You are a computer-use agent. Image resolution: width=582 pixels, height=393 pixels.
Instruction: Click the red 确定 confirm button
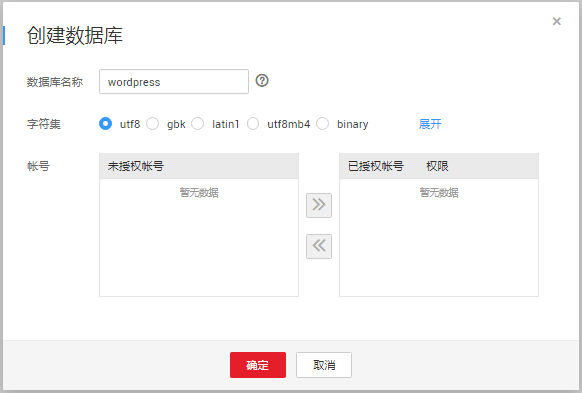point(258,365)
